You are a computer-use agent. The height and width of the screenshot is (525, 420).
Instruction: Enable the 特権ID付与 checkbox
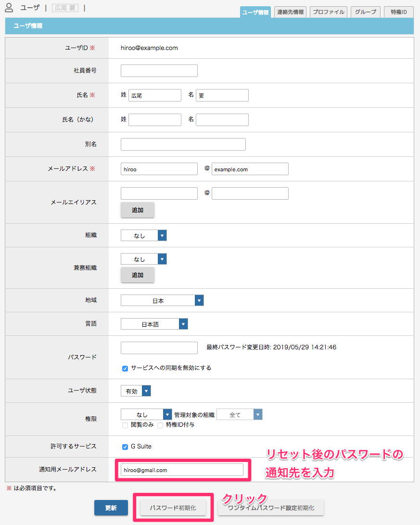[x=160, y=425]
